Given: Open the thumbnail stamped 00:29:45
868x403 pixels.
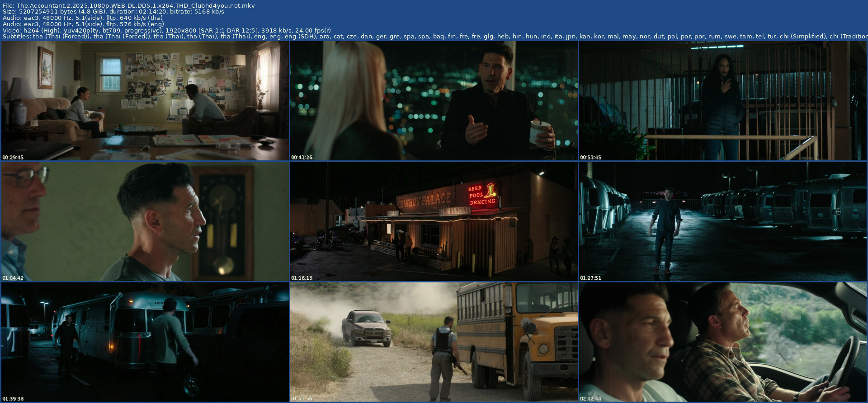Looking at the screenshot, I should point(145,101).
